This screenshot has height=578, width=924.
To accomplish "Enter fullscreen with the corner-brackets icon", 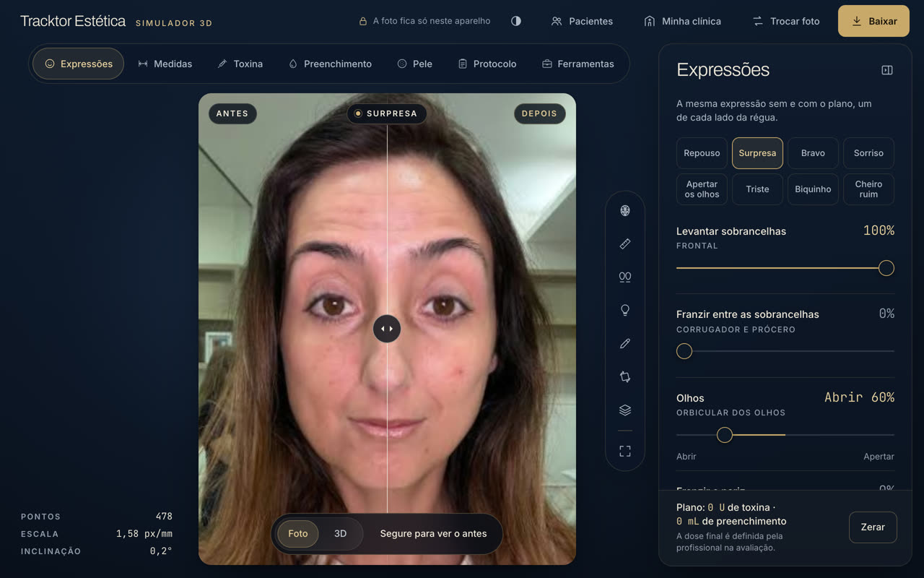I will click(x=625, y=451).
